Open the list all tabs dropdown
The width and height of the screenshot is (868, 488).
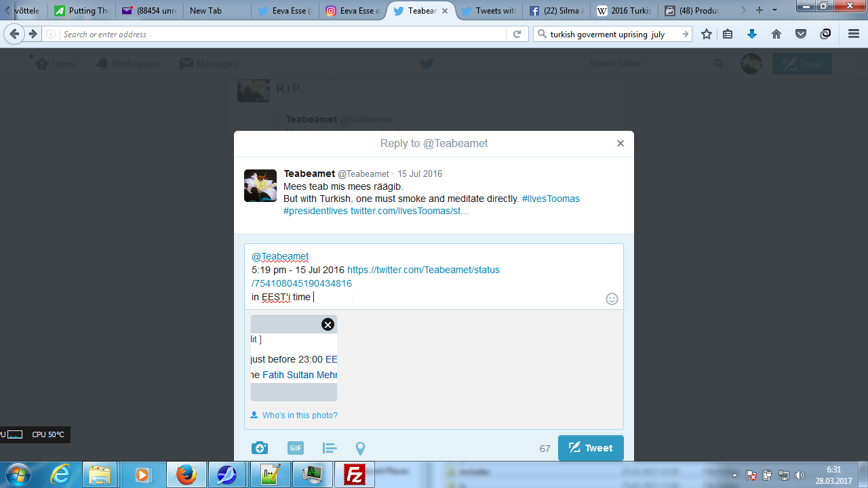(775, 10)
